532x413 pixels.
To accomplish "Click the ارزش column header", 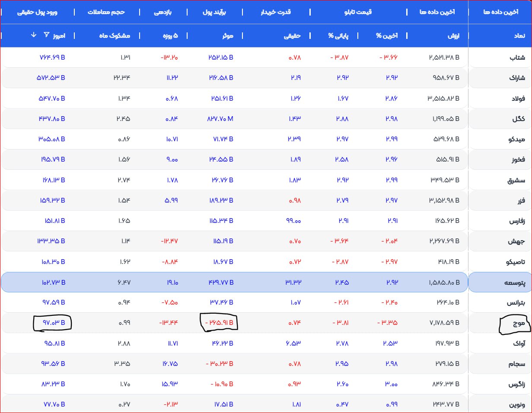I will [x=453, y=36].
